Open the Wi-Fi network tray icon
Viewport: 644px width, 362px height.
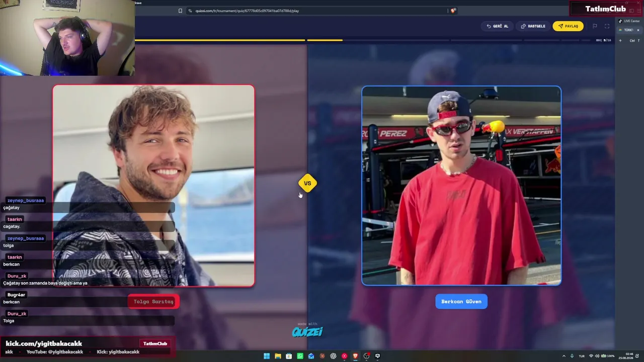point(591,356)
